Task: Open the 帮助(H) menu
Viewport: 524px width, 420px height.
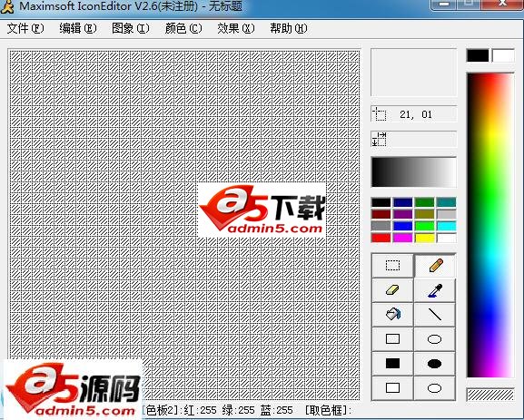Action: [289, 28]
